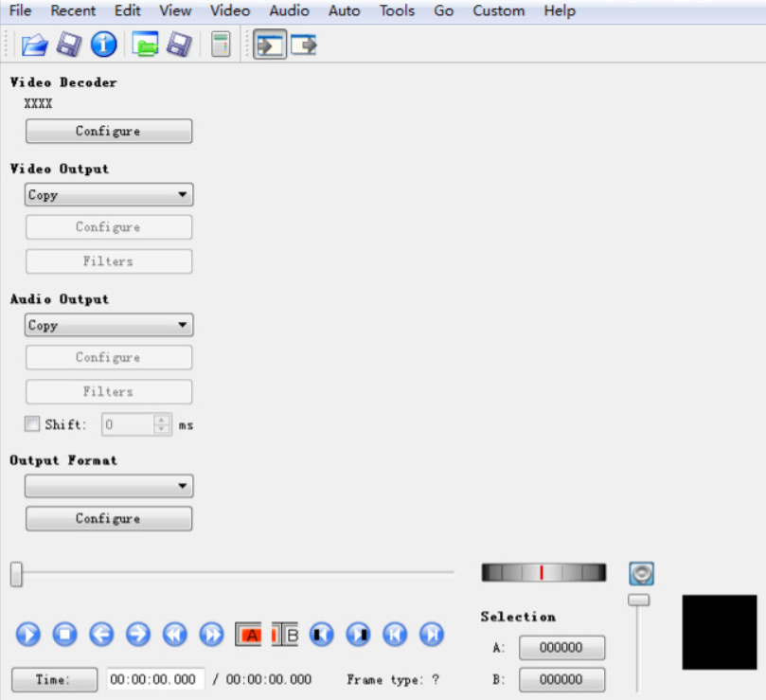Click Configure under Audio Output
Viewport: 766px width, 700px height.
109,357
